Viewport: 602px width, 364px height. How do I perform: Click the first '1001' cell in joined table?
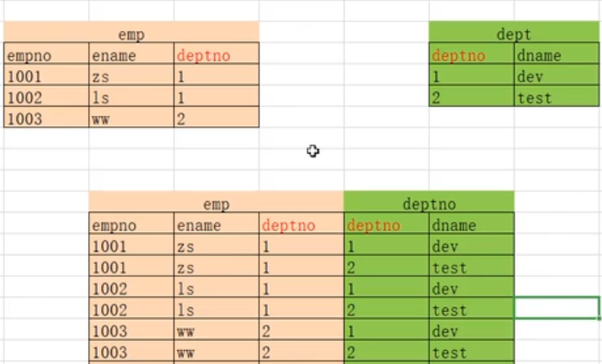(x=131, y=246)
